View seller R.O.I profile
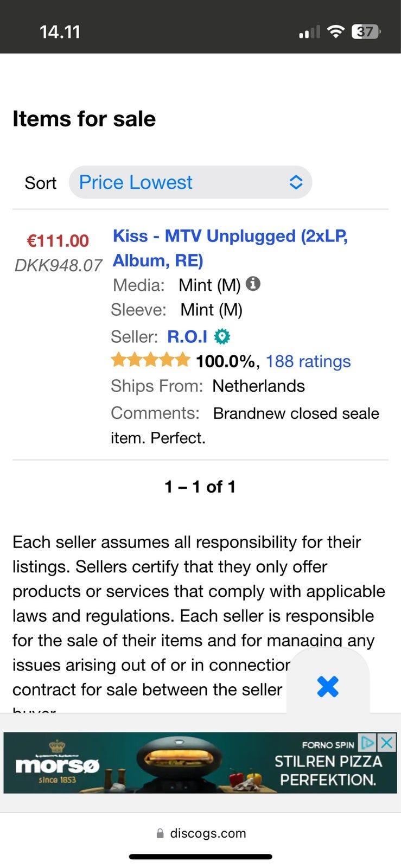401x868 pixels. pyautogui.click(x=187, y=337)
